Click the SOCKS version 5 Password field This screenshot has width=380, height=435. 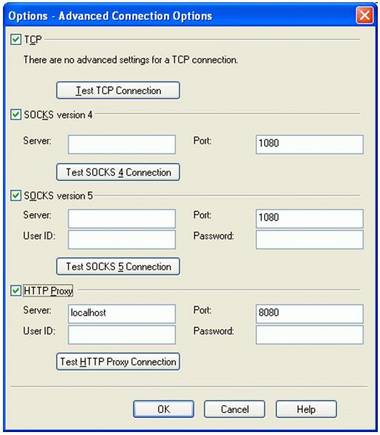coord(310,239)
